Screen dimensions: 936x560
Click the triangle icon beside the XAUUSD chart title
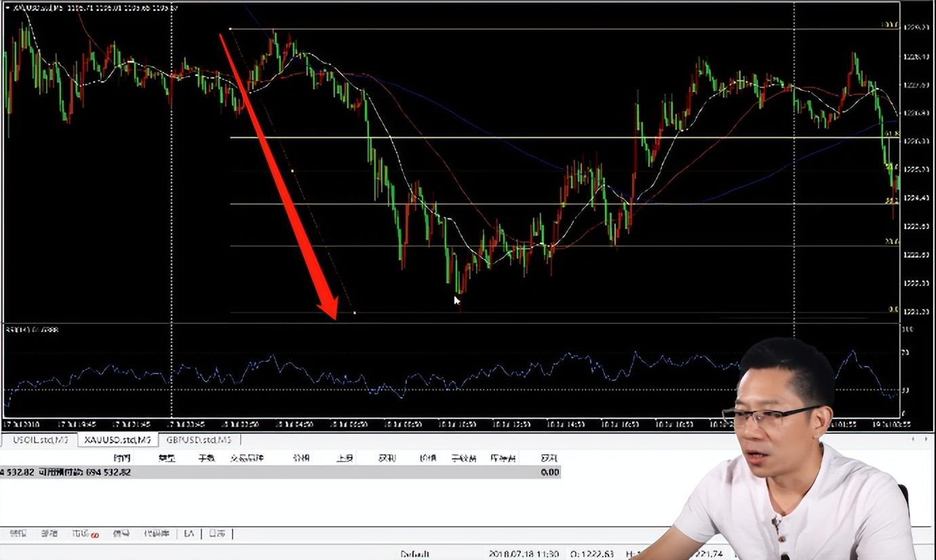coord(7,7)
